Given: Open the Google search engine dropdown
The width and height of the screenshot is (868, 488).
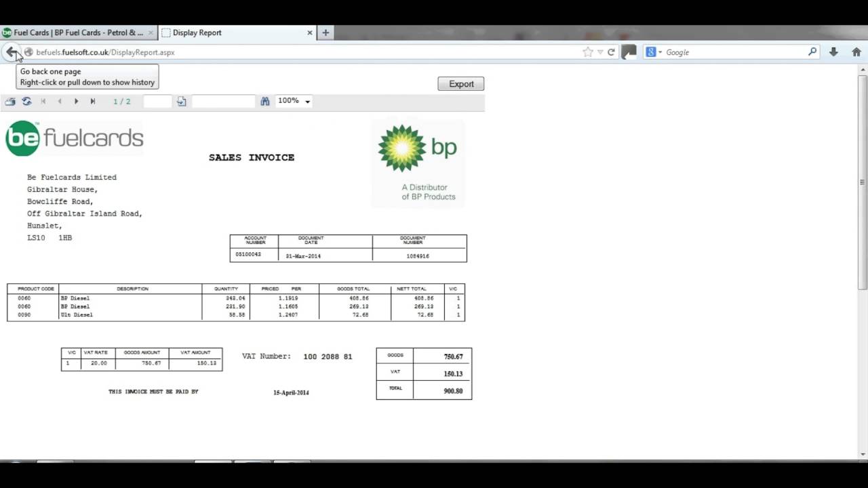Looking at the screenshot, I should click(x=654, y=52).
